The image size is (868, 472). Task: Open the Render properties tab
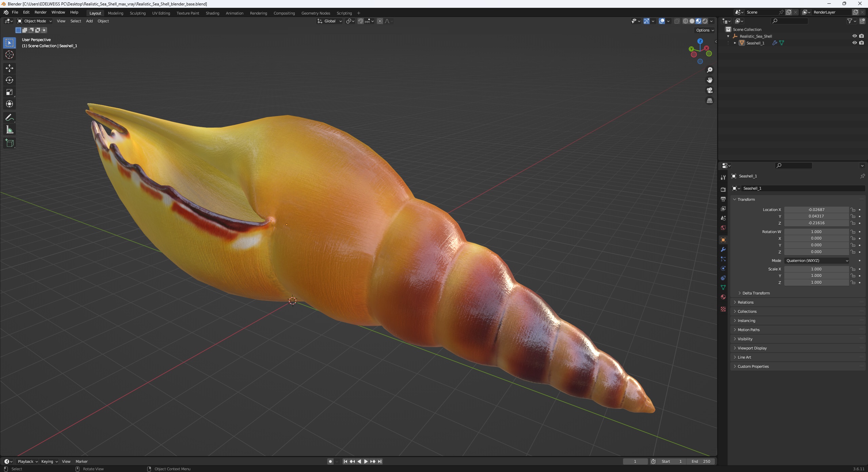coord(723,189)
